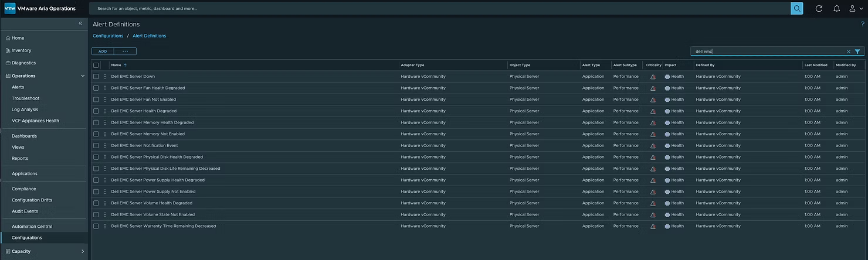Click the filter funnel icon
868x260 pixels.
point(857,52)
